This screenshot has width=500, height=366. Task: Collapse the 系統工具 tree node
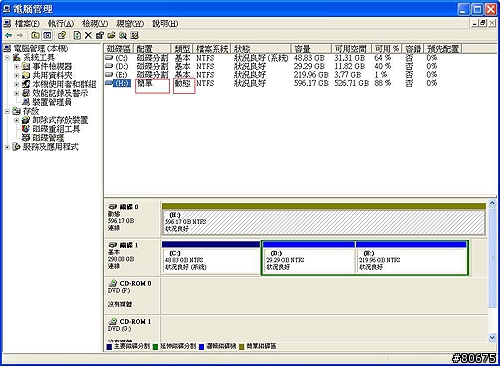tap(7, 58)
